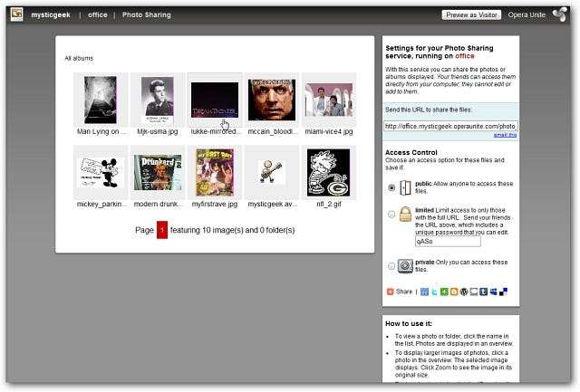580x392 pixels.
Task: Go to page 1 red button
Action: pos(162,230)
